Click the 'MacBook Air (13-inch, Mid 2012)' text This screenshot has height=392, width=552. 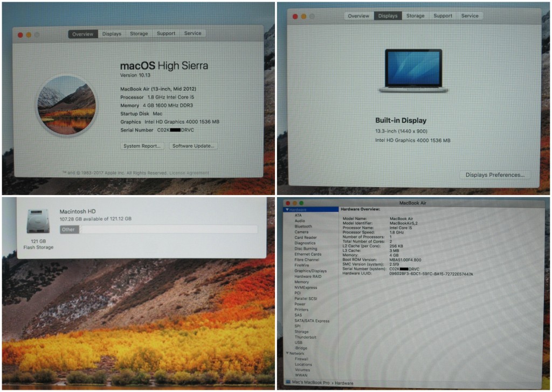[x=158, y=89]
